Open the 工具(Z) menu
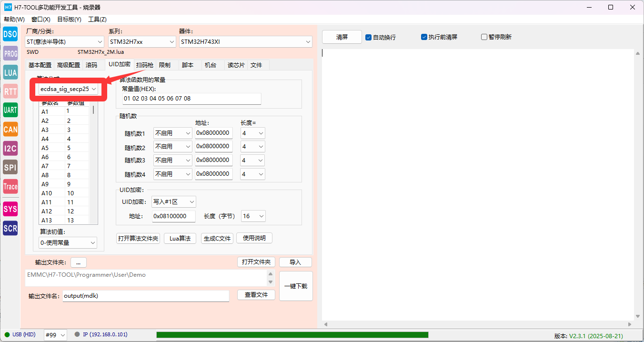The width and height of the screenshot is (644, 342). pos(97,20)
